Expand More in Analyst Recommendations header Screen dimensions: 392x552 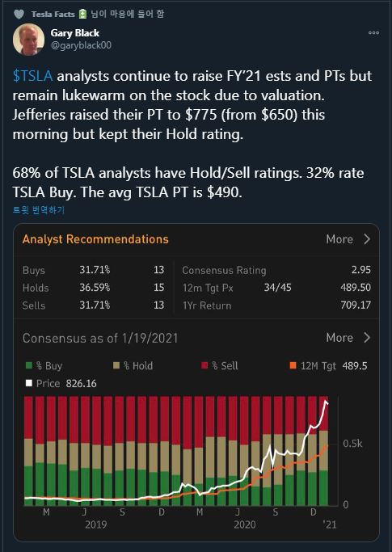(339, 239)
